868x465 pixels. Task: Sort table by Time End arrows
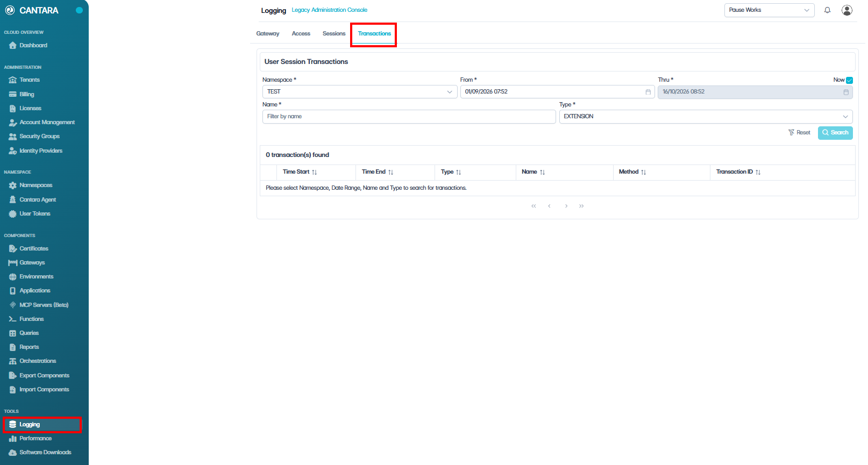click(390, 172)
